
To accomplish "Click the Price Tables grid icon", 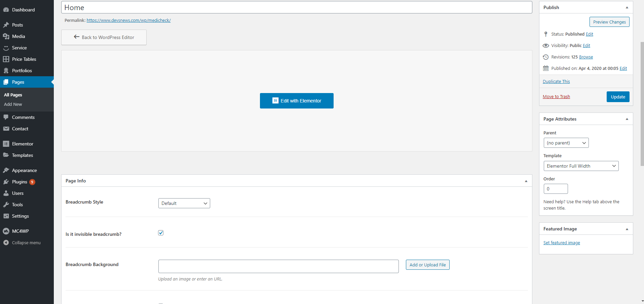I will click(x=6, y=59).
